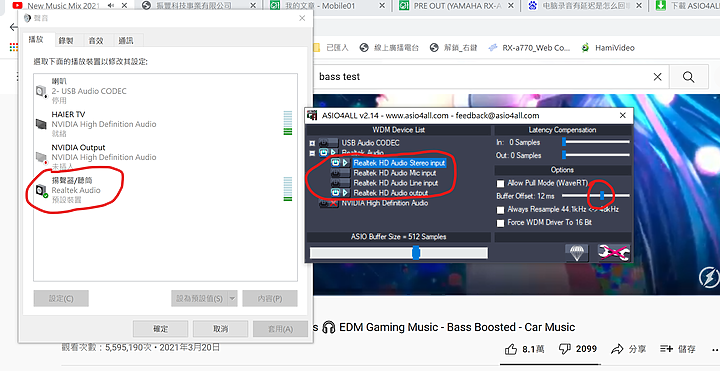The width and height of the screenshot is (720, 371).
Task: Open the 已匯入 bookmarks folder
Action: click(331, 48)
